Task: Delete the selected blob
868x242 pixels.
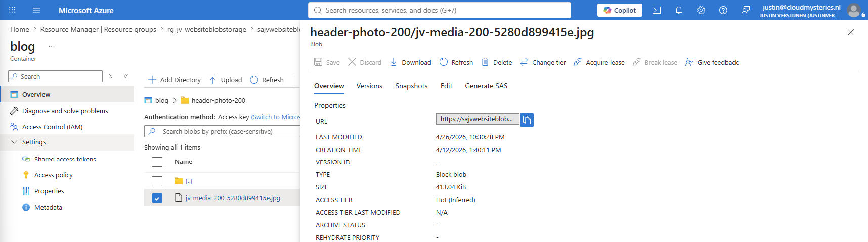Action: (497, 62)
